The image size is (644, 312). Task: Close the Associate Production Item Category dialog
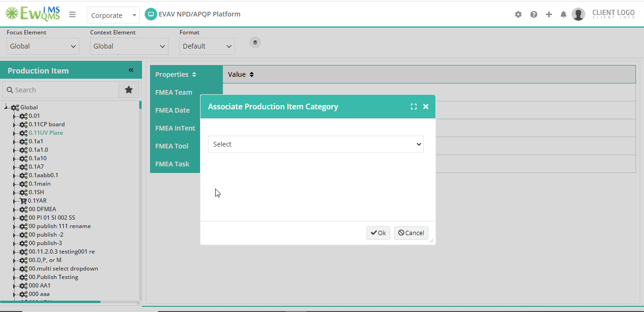click(x=426, y=107)
